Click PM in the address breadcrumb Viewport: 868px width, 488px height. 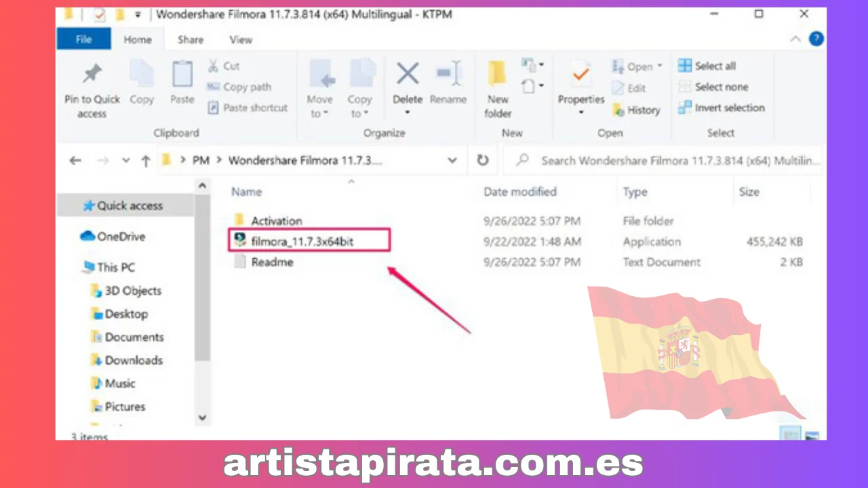click(201, 161)
